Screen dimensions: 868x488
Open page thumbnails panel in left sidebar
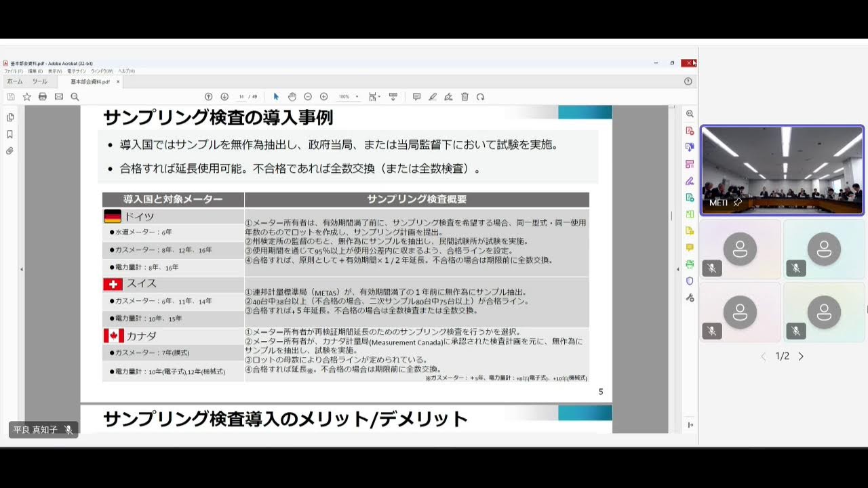(x=10, y=117)
